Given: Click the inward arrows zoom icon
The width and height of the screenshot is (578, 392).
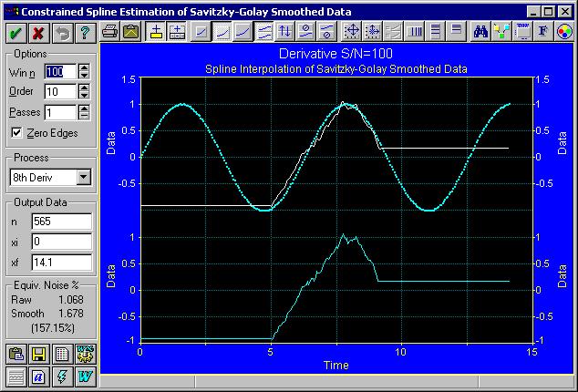Looking at the screenshot, I should tap(373, 32).
